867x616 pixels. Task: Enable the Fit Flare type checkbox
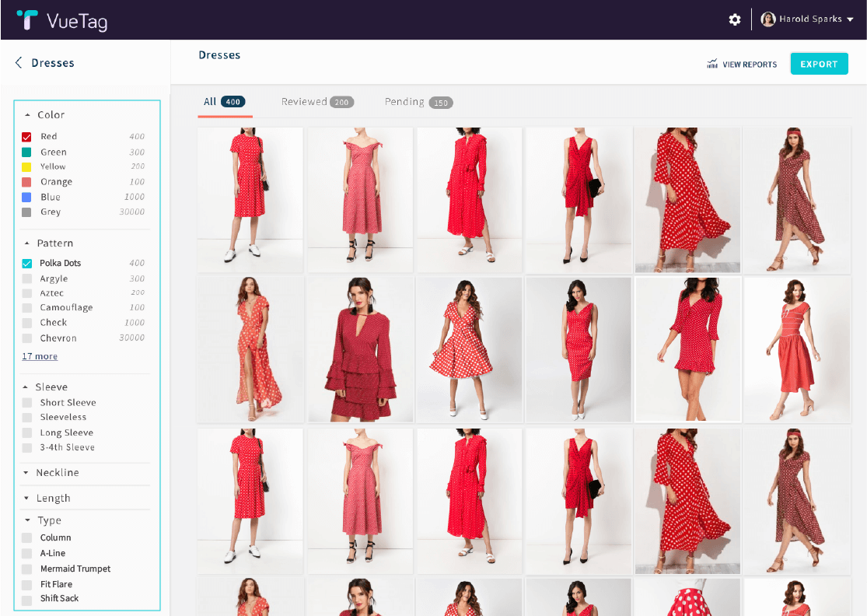pos(26,584)
